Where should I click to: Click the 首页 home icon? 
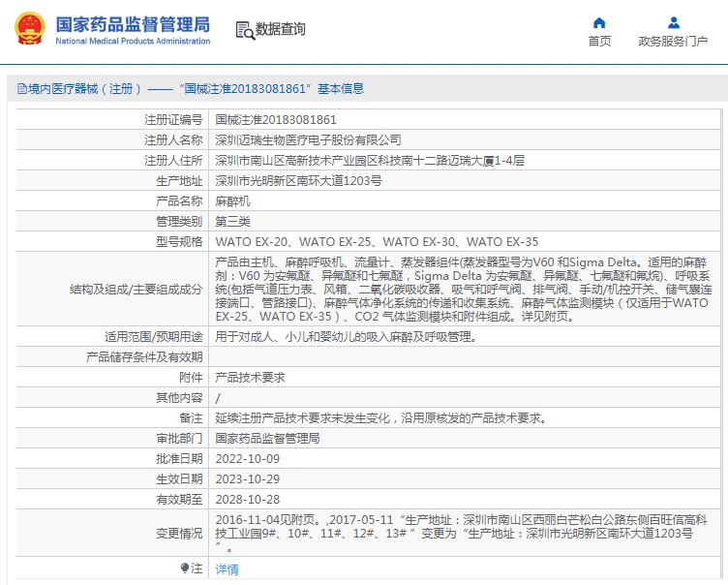[x=599, y=23]
